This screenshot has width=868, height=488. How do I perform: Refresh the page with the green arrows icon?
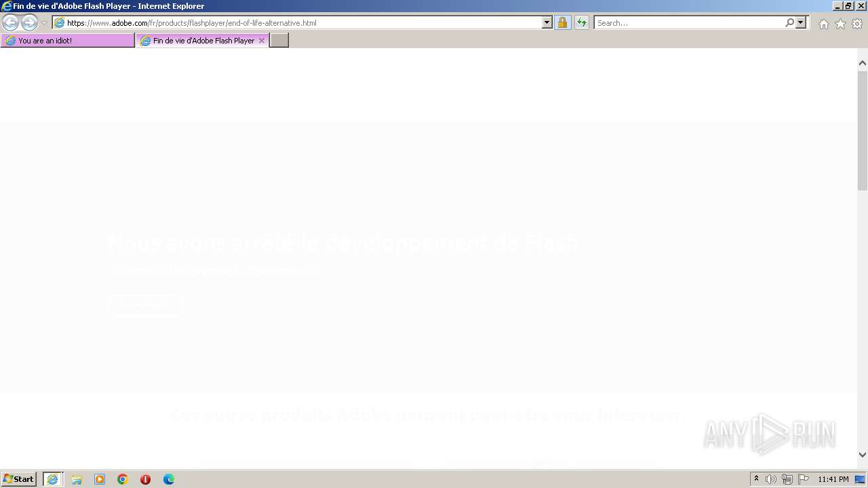[x=582, y=23]
